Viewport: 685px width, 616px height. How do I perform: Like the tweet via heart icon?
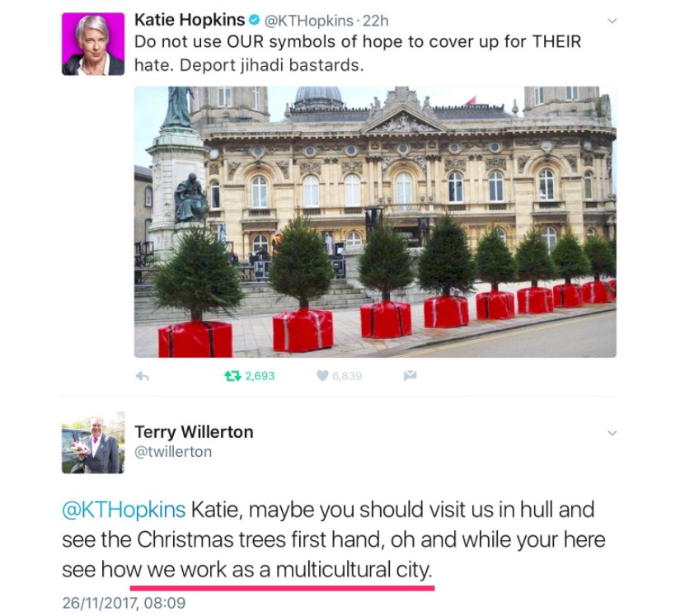click(322, 376)
